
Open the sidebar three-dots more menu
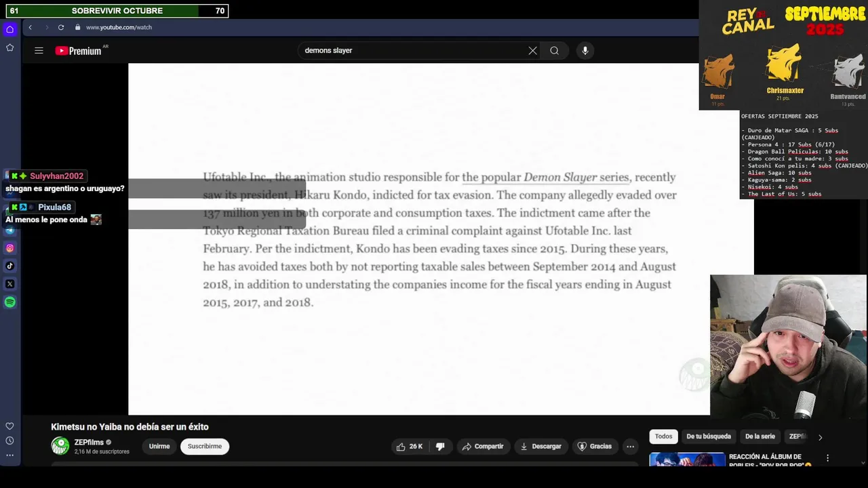pyautogui.click(x=9, y=455)
